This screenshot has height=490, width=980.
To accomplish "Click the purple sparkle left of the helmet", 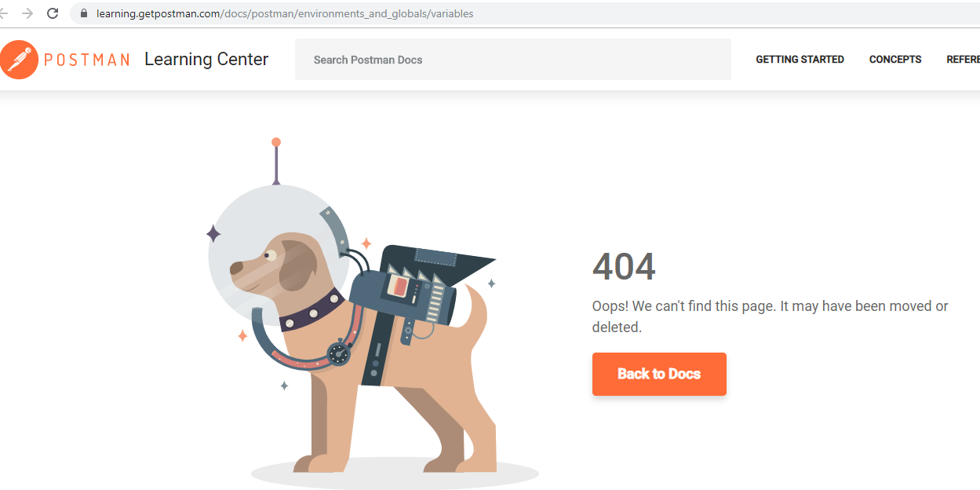I will (213, 233).
